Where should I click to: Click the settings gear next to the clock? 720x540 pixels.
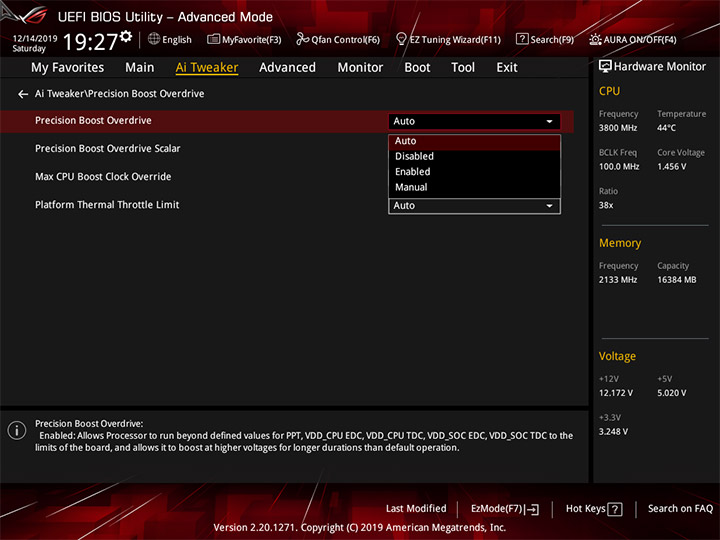click(x=126, y=36)
